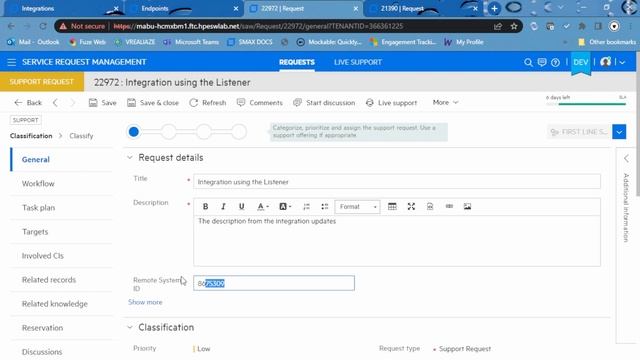640x360 pixels.
Task: Open the Comments panel
Action: 260,102
